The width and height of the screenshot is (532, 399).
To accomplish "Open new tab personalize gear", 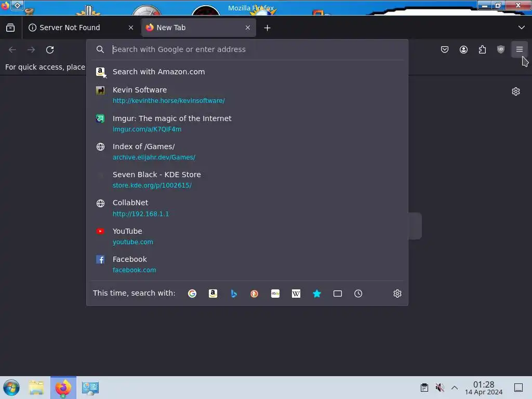I will [516, 91].
